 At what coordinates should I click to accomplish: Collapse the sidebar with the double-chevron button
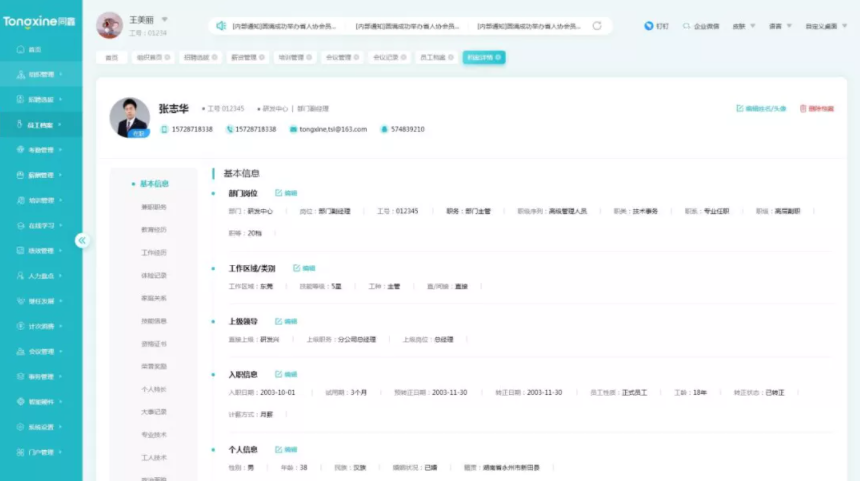point(82,240)
